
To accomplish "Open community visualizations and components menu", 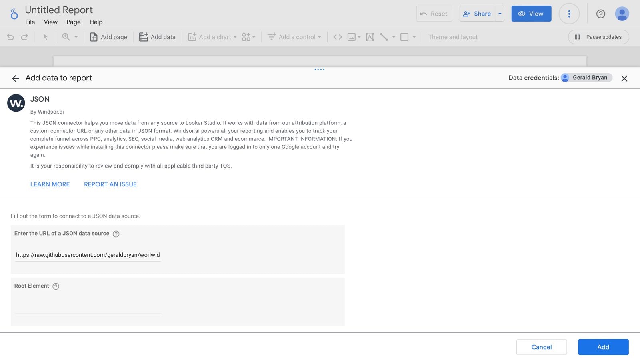I will [x=248, y=37].
